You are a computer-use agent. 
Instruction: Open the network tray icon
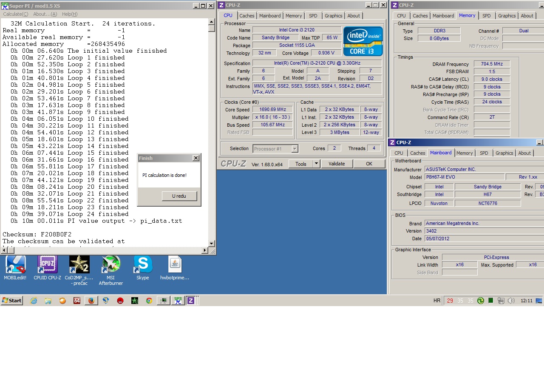(501, 301)
